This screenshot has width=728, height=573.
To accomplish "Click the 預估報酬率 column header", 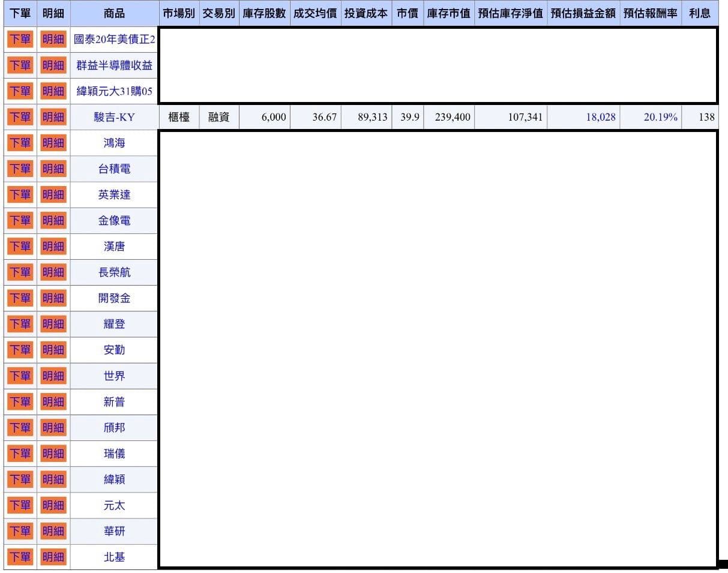I will pos(651,13).
